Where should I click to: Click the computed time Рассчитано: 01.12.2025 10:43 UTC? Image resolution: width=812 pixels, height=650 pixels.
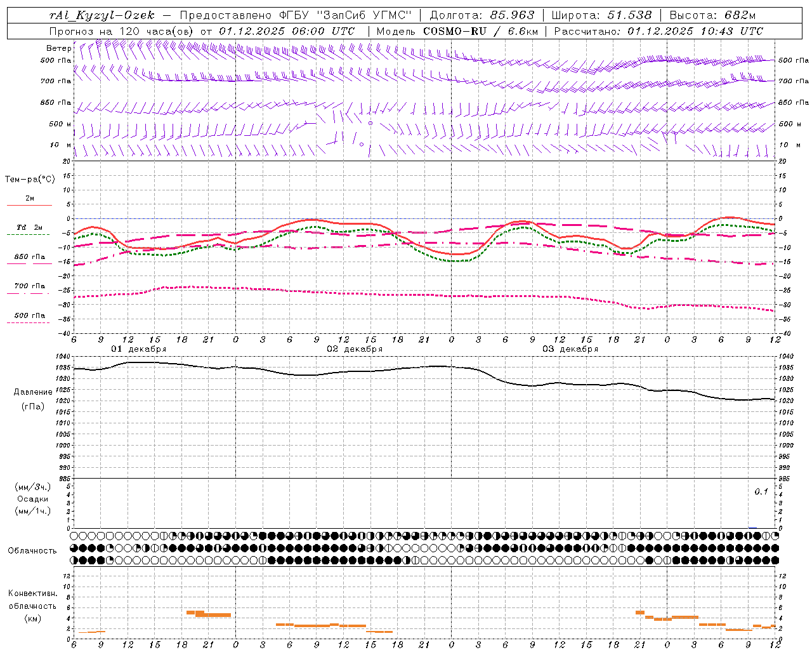[x=658, y=31]
